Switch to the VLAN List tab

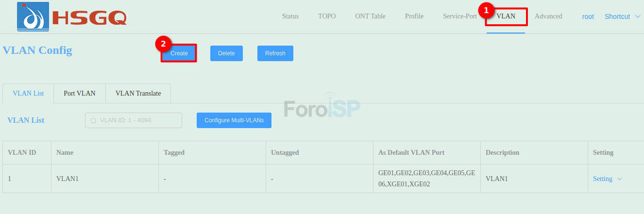click(28, 93)
